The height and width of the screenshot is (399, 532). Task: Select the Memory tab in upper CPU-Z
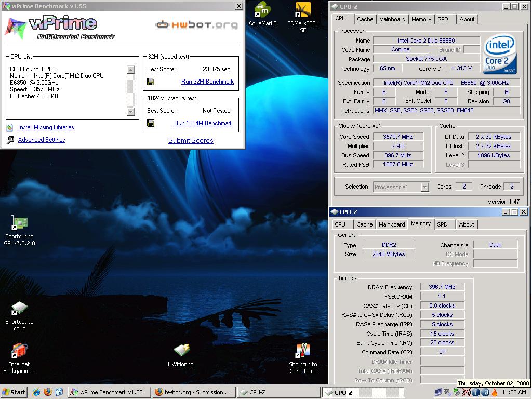pos(421,19)
